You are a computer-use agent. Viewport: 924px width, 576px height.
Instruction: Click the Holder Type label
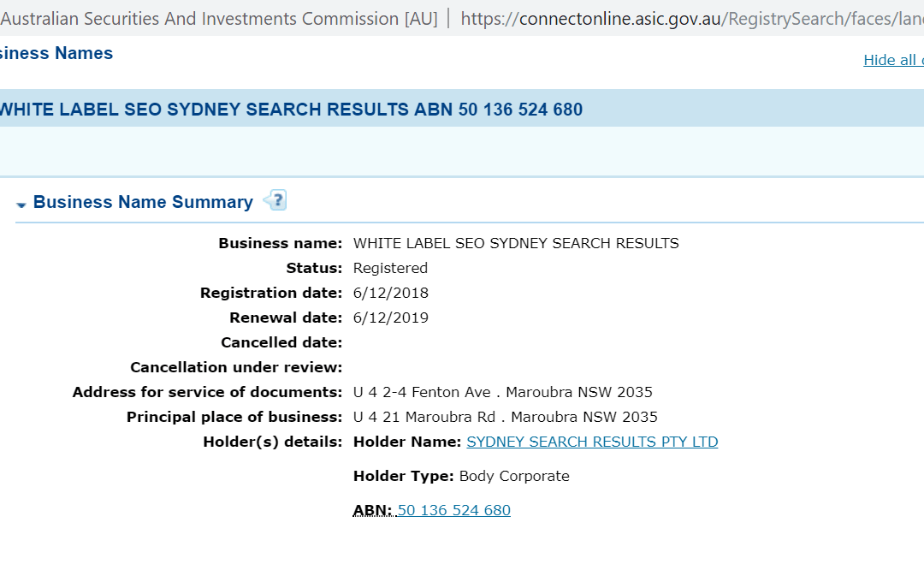coord(404,476)
